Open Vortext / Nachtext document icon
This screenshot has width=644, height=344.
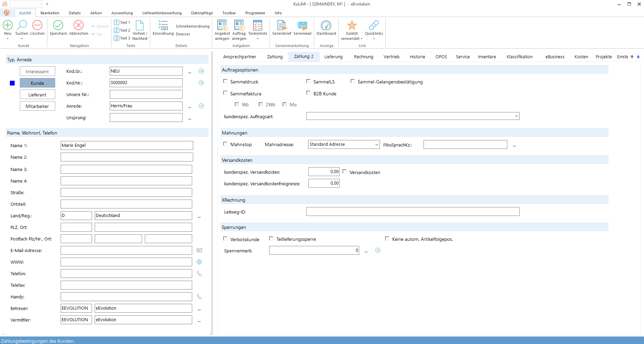tap(140, 25)
